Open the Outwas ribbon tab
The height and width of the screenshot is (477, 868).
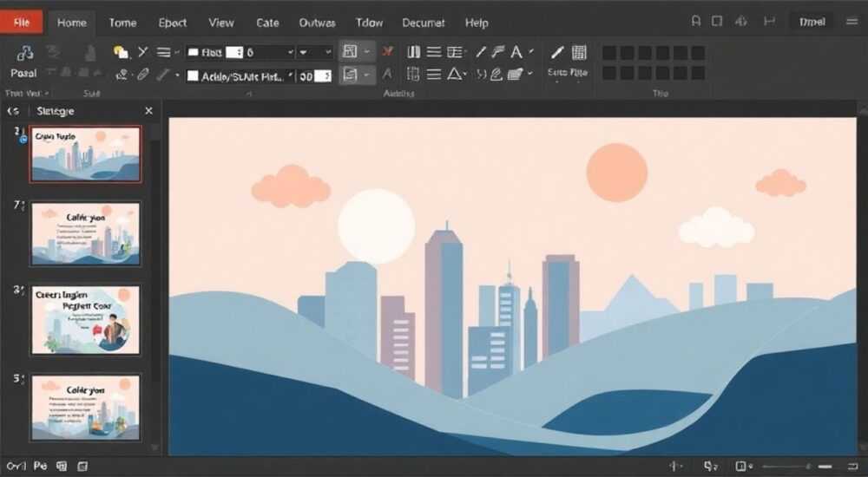coord(317,23)
